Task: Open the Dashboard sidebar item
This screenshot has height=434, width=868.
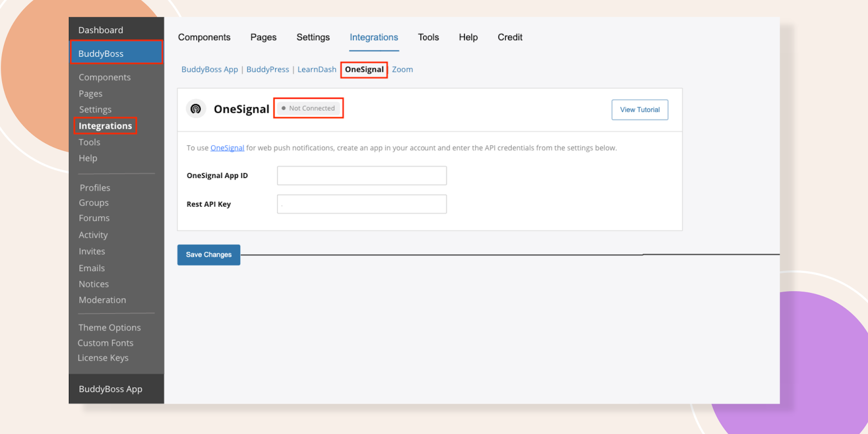Action: (x=100, y=30)
